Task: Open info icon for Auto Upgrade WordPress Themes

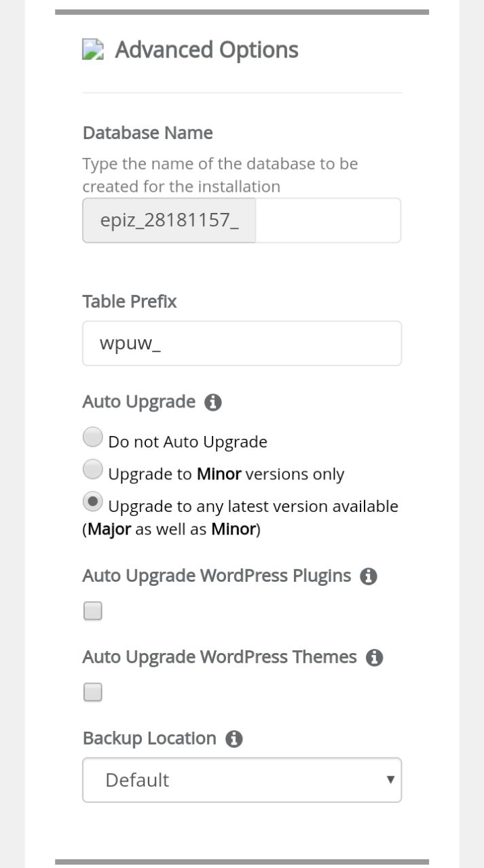Action: 374,658
